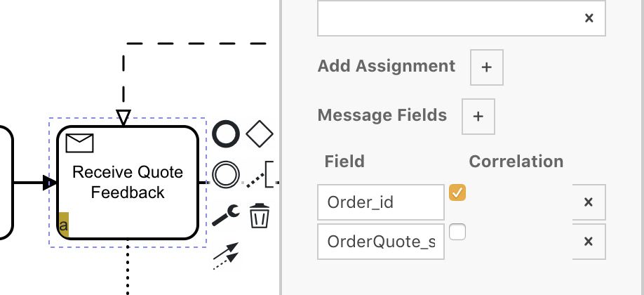Append end event from context pad

click(226, 134)
